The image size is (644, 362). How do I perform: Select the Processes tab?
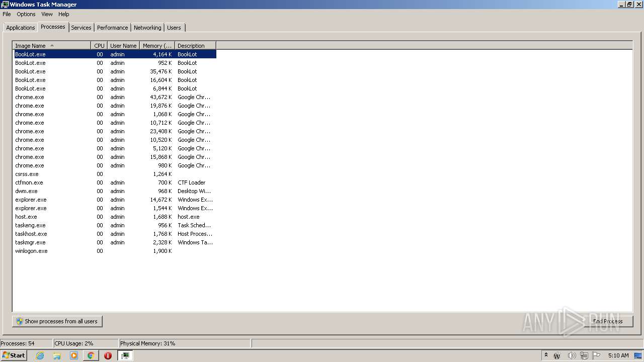tap(53, 27)
